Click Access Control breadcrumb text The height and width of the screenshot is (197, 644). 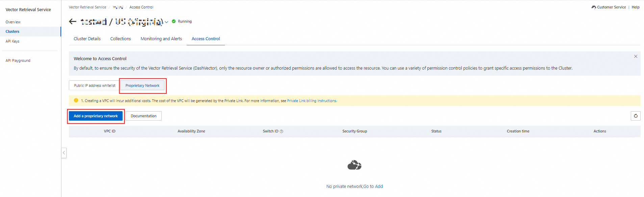[141, 7]
